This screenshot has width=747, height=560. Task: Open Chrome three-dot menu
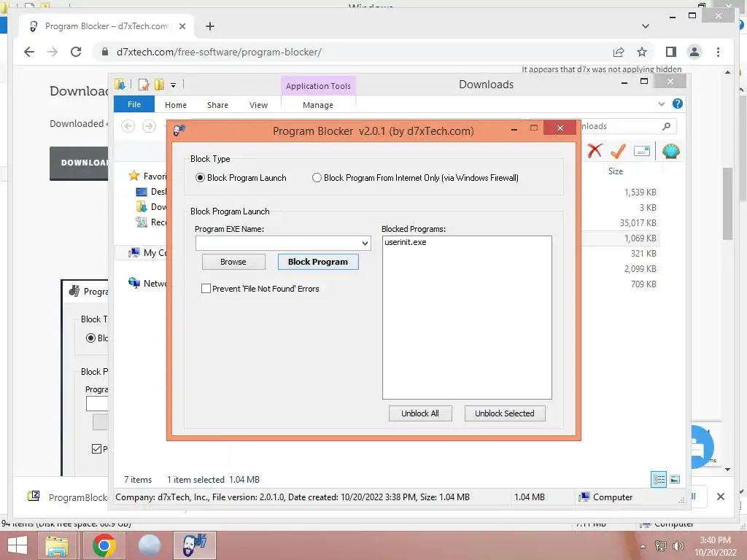pyautogui.click(x=718, y=52)
